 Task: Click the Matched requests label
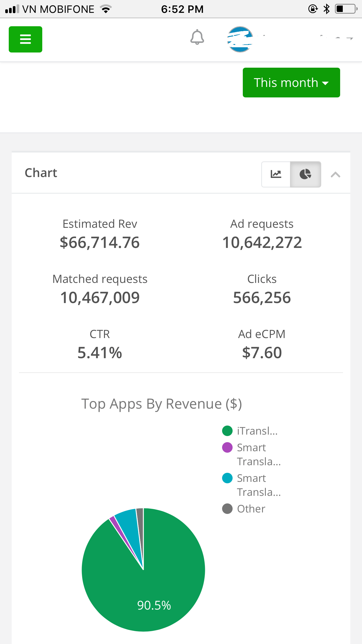(x=100, y=279)
